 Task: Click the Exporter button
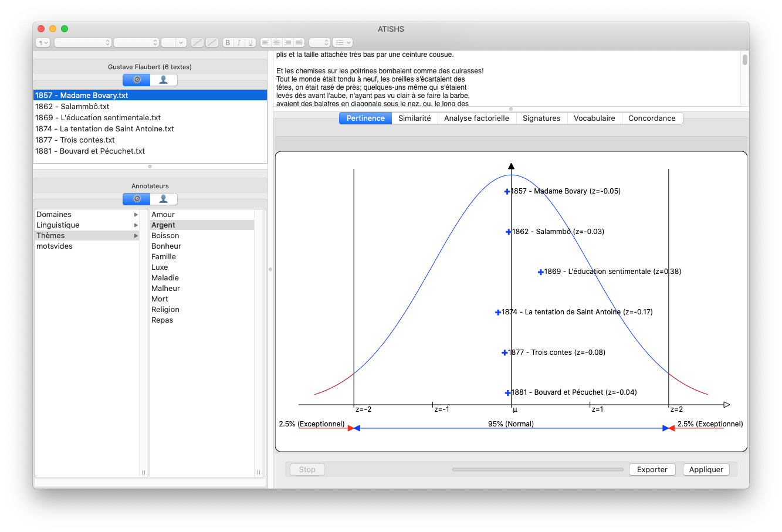pos(652,470)
